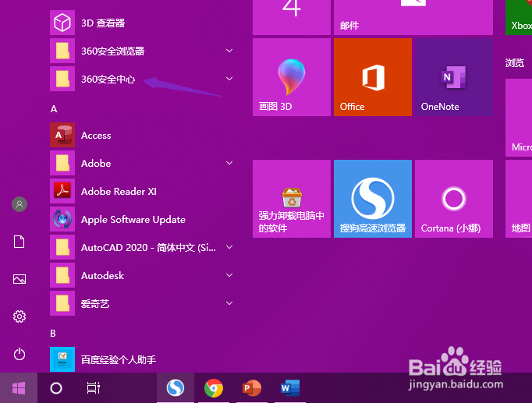532x403 pixels.
Task: Expand the Autodesk folder chevron
Action: pos(229,275)
